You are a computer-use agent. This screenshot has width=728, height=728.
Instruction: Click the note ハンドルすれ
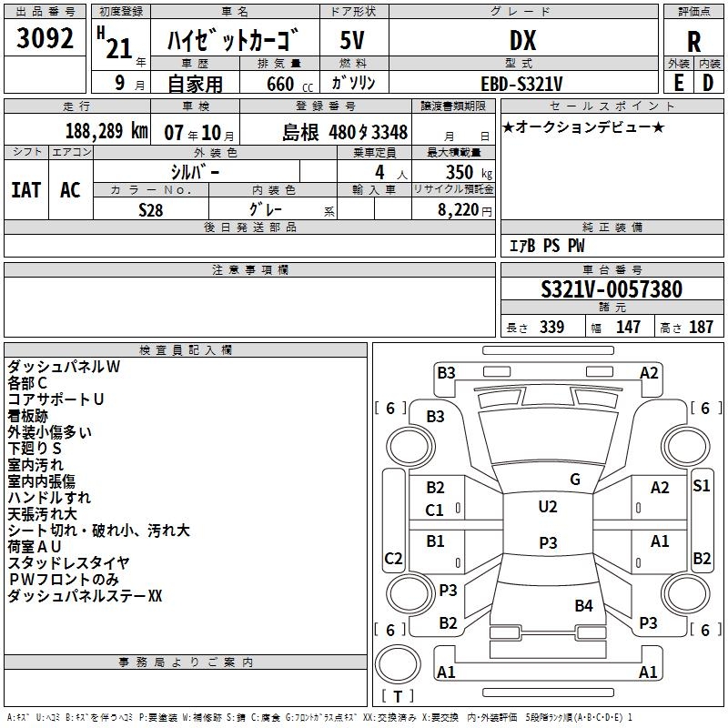pyautogui.click(x=49, y=498)
